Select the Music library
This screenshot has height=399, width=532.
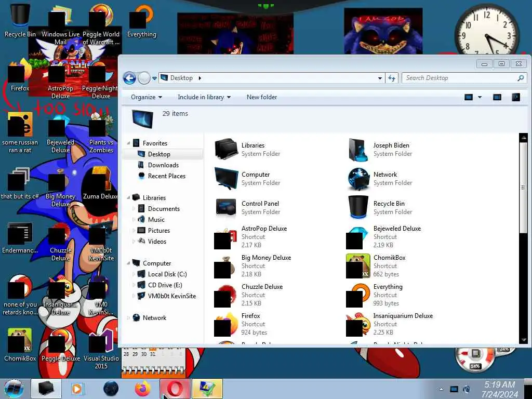tap(156, 220)
